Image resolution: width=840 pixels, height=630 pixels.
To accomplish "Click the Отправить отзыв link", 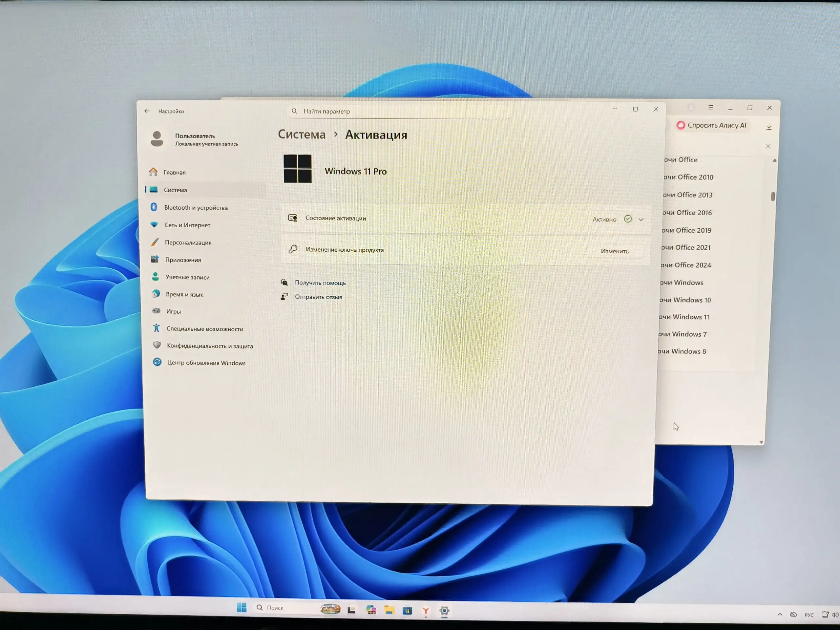I will (318, 297).
